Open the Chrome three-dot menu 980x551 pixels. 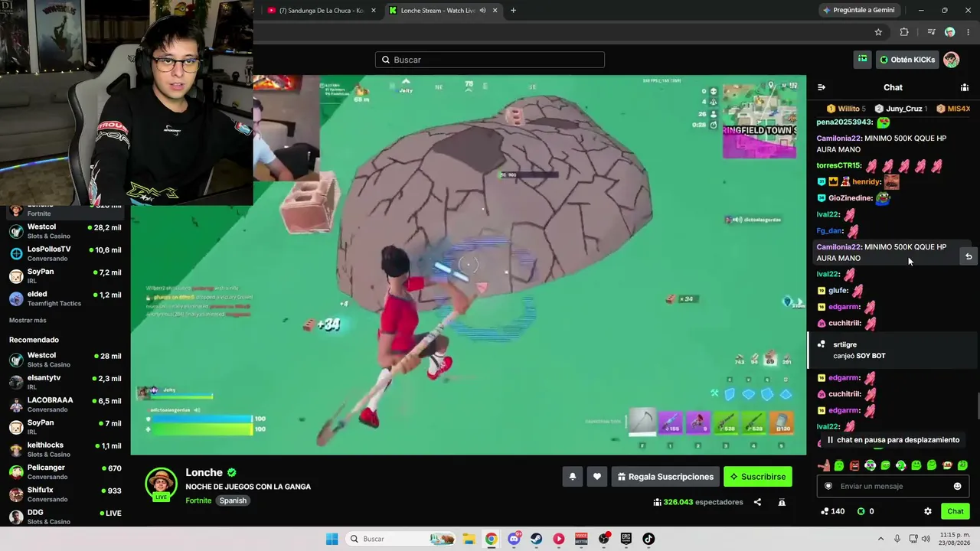(967, 32)
